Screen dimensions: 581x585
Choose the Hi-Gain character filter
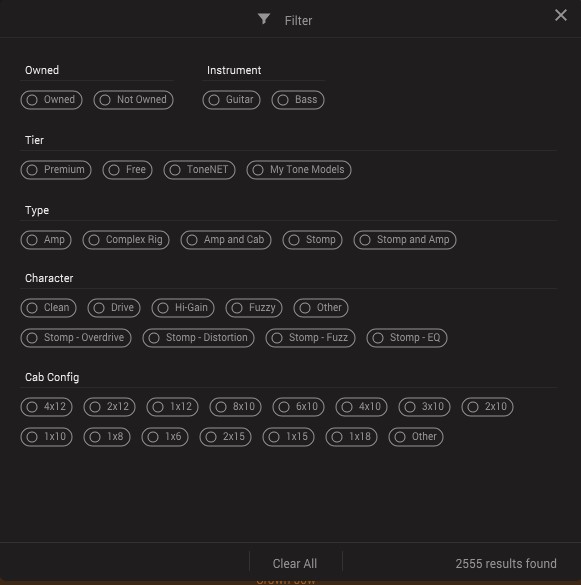pyautogui.click(x=183, y=308)
